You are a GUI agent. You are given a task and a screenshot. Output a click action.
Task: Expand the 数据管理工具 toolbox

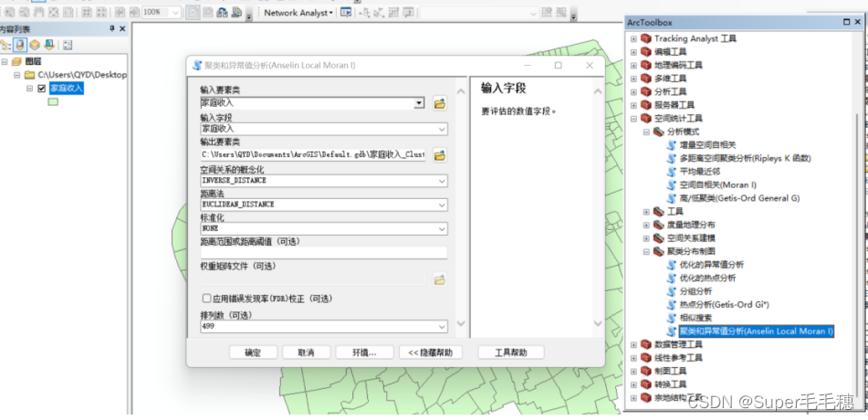tap(633, 344)
